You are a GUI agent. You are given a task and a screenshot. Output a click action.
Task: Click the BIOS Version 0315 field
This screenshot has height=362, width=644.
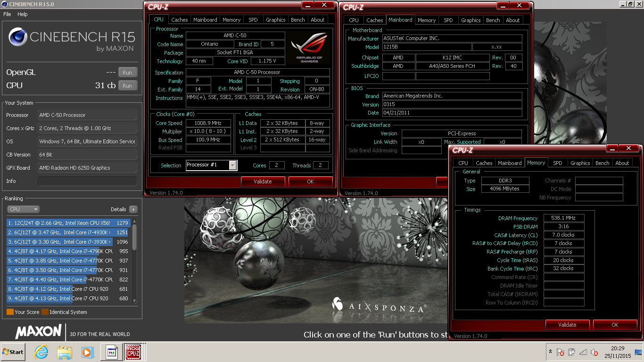click(x=452, y=104)
